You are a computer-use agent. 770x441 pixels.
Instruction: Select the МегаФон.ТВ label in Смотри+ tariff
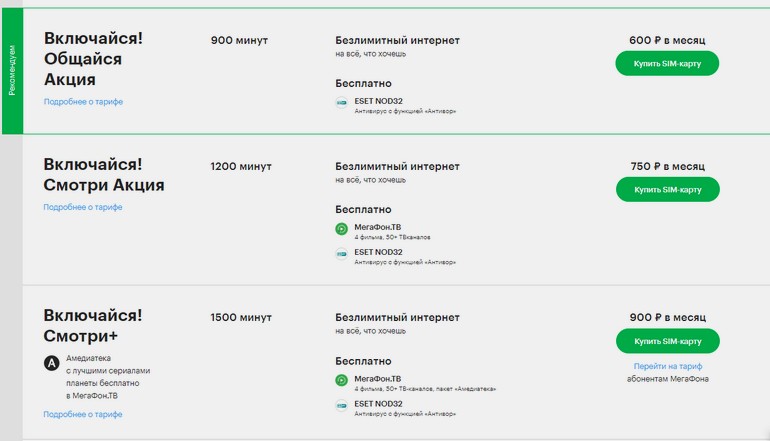pyautogui.click(x=378, y=379)
